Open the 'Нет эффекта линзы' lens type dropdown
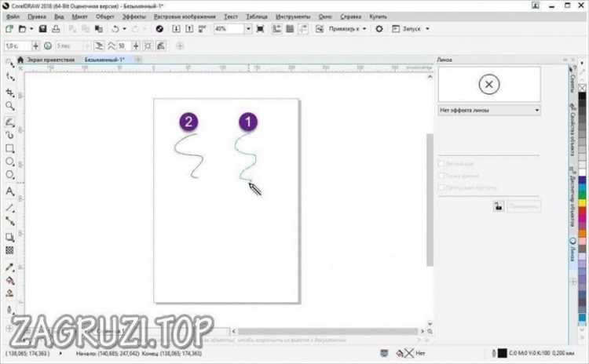The width and height of the screenshot is (589, 364). pyautogui.click(x=489, y=111)
